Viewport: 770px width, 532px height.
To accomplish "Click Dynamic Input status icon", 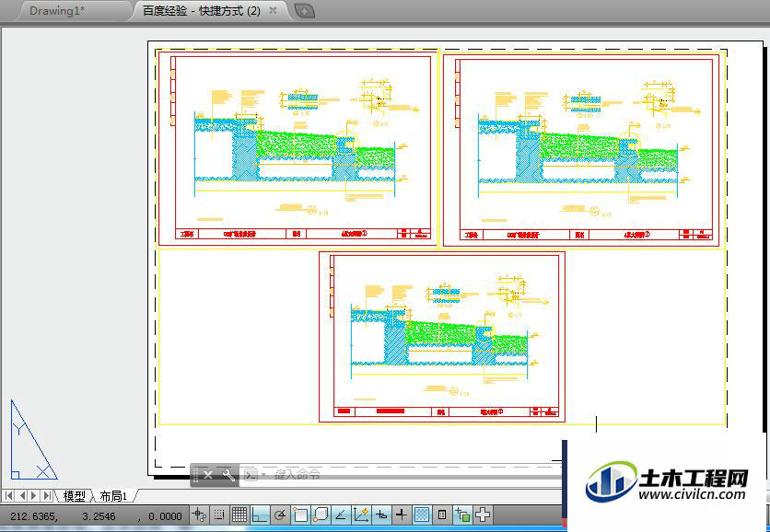I will coord(381,515).
